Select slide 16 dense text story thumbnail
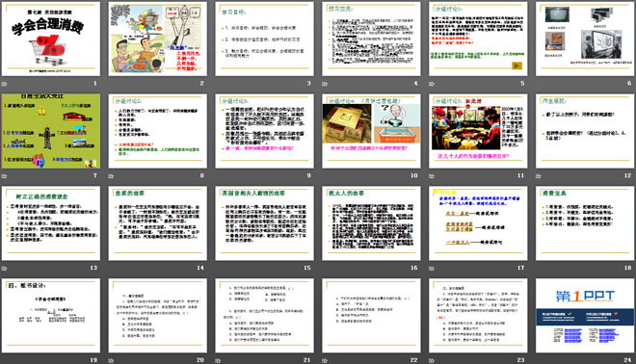 point(371,223)
